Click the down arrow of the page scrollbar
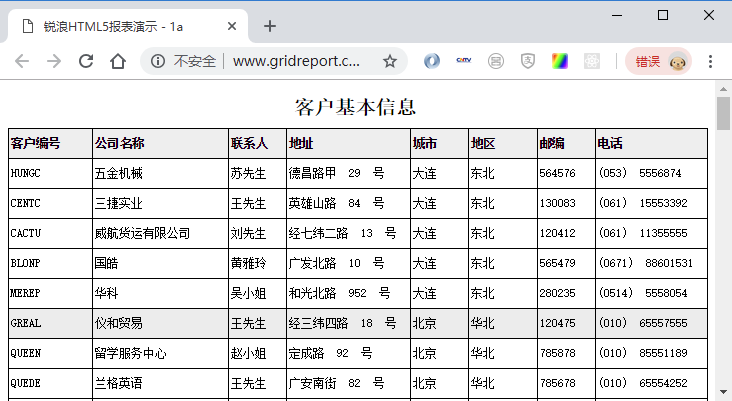 [x=723, y=392]
